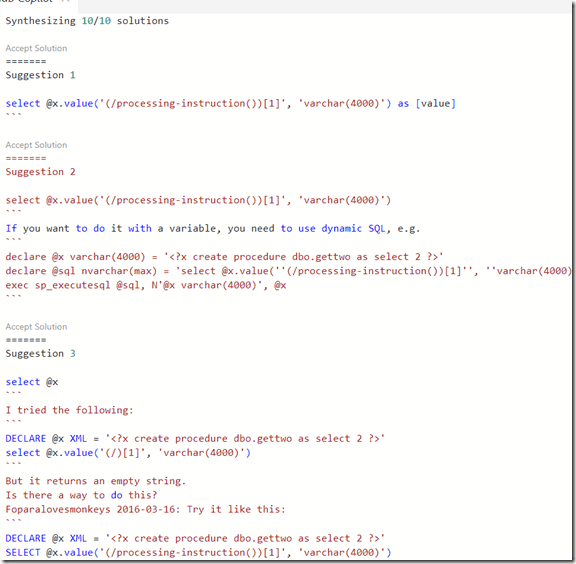The height and width of the screenshot is (564, 576).
Task: Click the uppercase SELECT @x.value line at bottom
Action: (x=198, y=553)
